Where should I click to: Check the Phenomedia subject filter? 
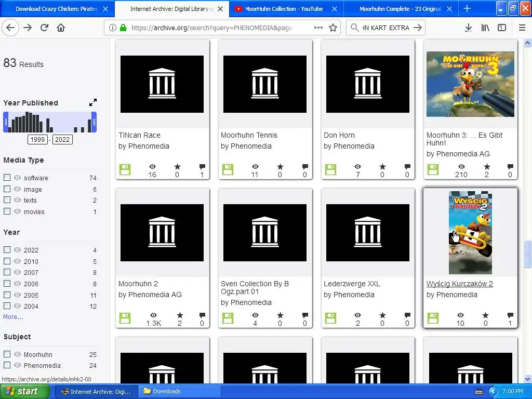pos(7,365)
